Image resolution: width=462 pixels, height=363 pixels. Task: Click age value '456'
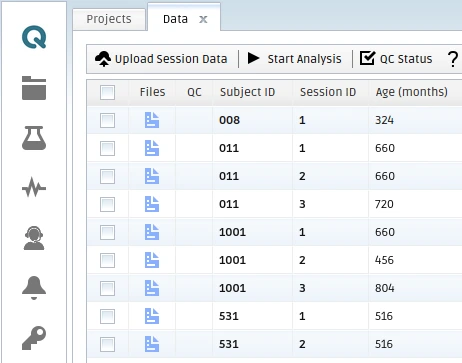click(384, 260)
